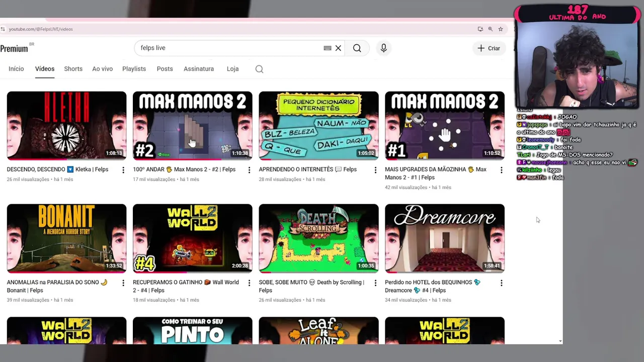This screenshot has width=644, height=362.
Task: Open title MAIS UPGRADES DA MÃOZINHA
Action: tap(436, 173)
